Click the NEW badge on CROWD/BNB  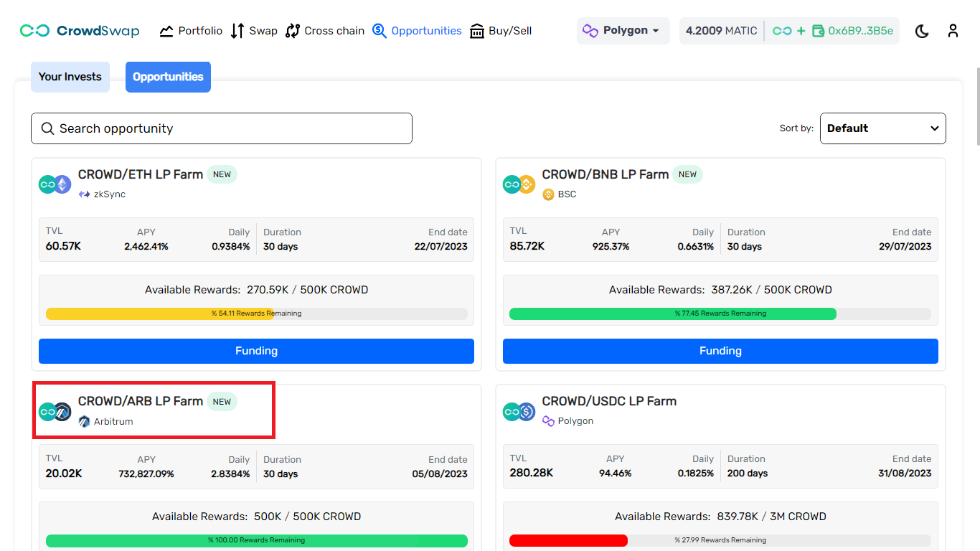coord(687,174)
